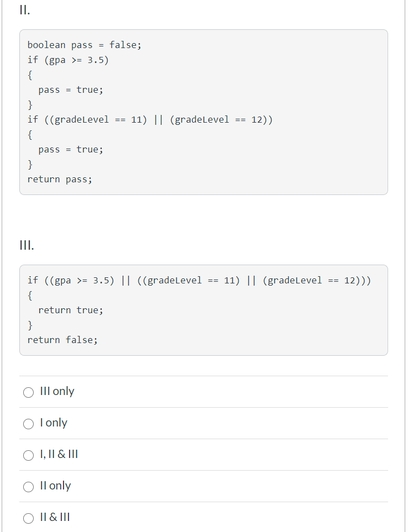The width and height of the screenshot is (408, 532).
Task: Click the line "return false;"
Action: pyautogui.click(x=62, y=340)
